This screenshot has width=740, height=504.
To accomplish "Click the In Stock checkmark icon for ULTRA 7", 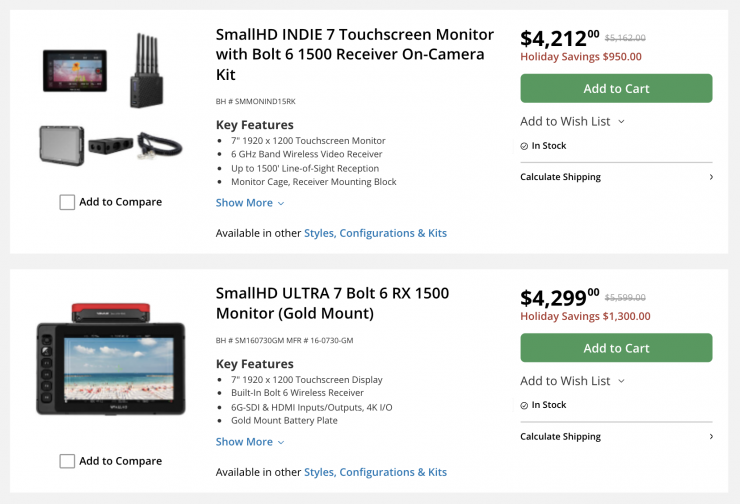I will (524, 405).
